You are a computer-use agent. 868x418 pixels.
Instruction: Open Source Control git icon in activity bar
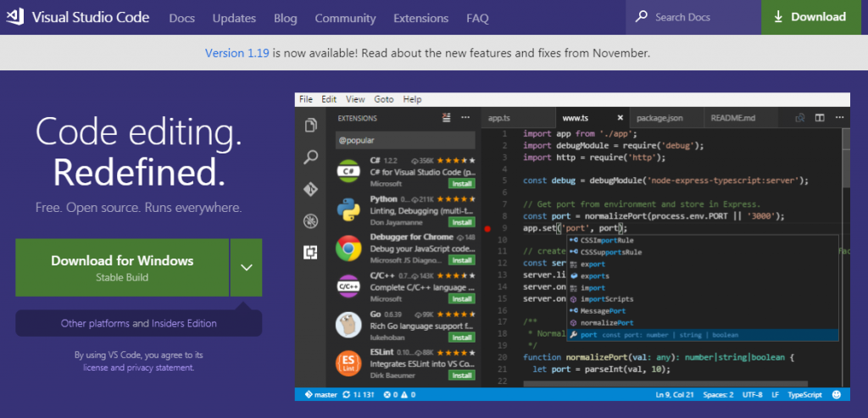pyautogui.click(x=311, y=189)
